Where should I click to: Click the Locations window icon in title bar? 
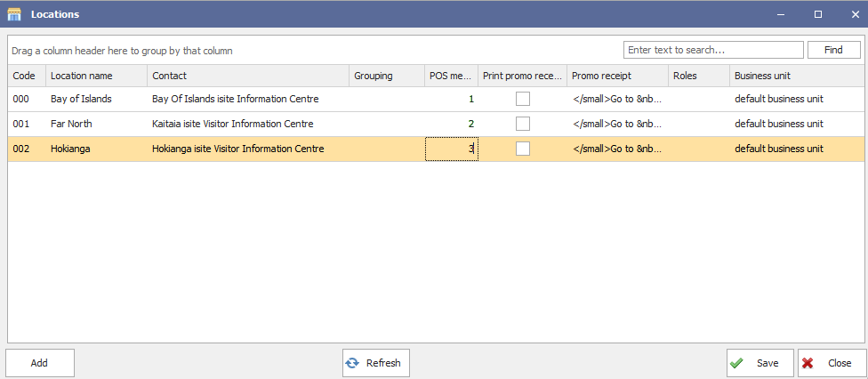14,14
